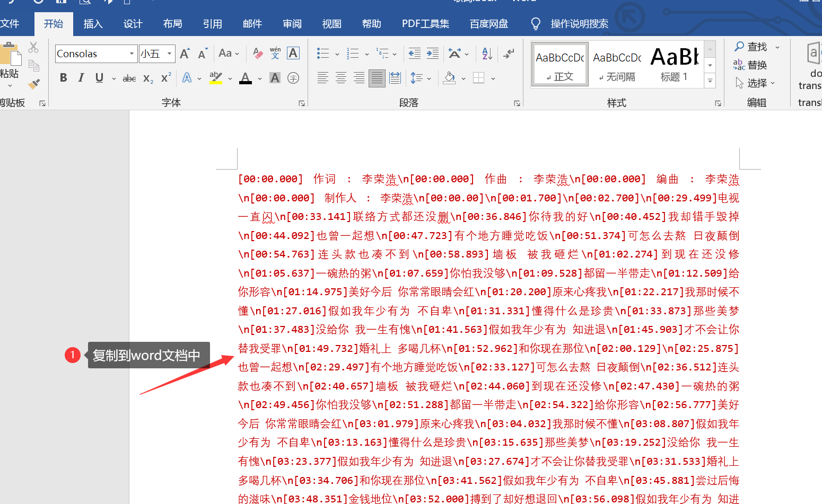The width and height of the screenshot is (822, 504).
Task: Click Center alignment icon
Action: (x=341, y=78)
